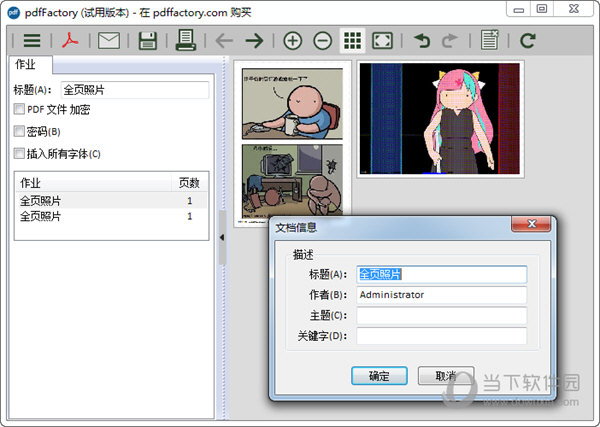The image size is (600, 427).
Task: Collapse left panel with black arrow handle
Action: tap(222, 238)
